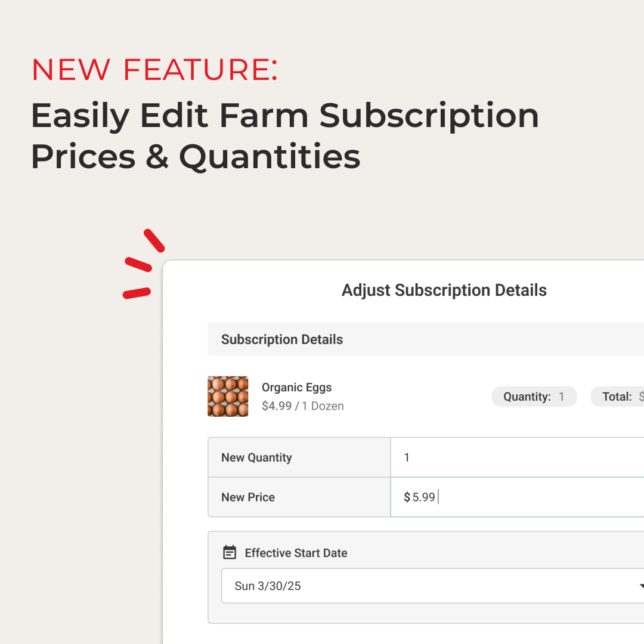This screenshot has height=644, width=644.
Task: Click the $4.99 / 1 Dozen price text
Action: (303, 406)
